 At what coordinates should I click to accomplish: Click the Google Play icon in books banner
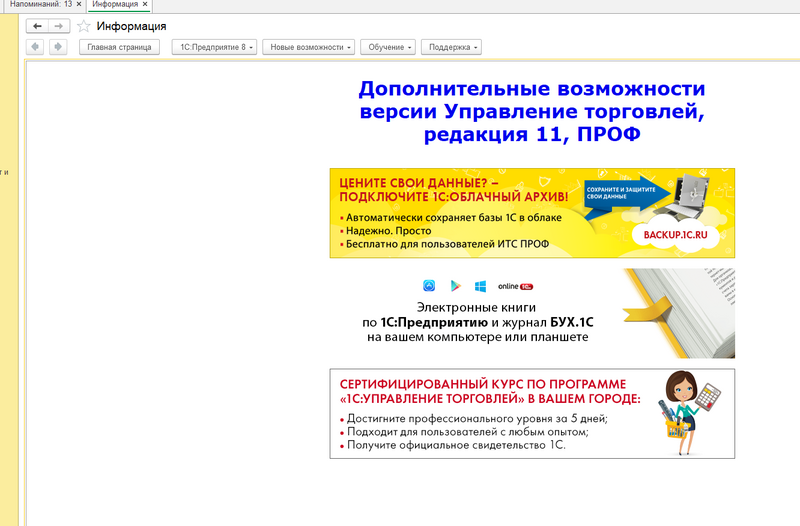455,286
